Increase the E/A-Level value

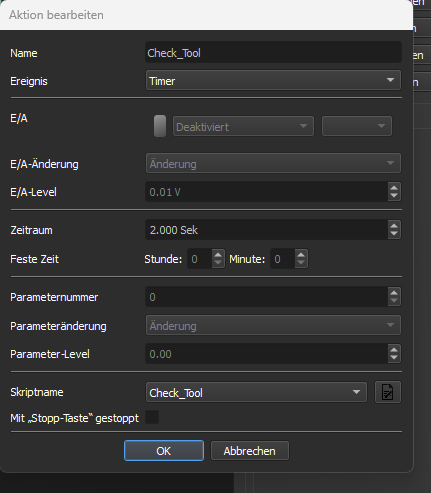coord(394,187)
